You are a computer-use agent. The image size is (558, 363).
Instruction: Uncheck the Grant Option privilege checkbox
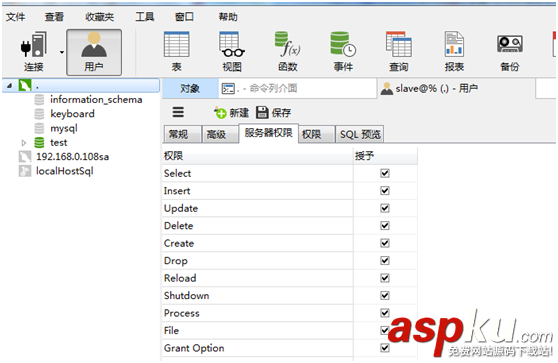[385, 348]
